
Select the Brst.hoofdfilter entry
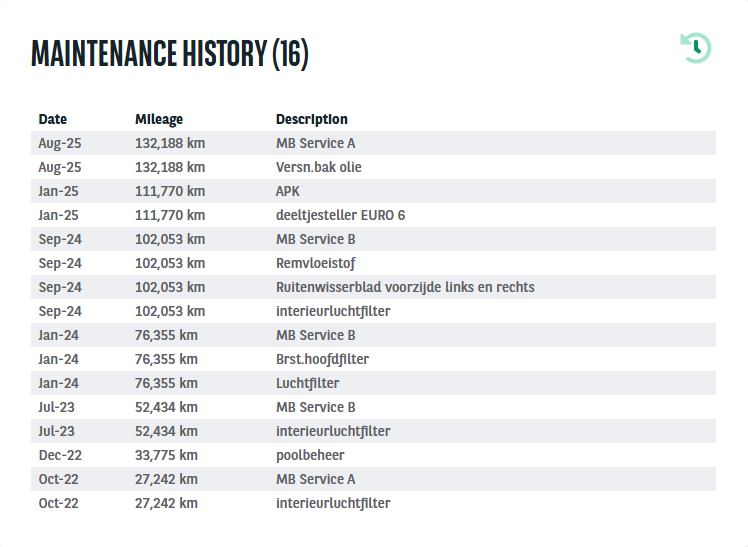322,359
